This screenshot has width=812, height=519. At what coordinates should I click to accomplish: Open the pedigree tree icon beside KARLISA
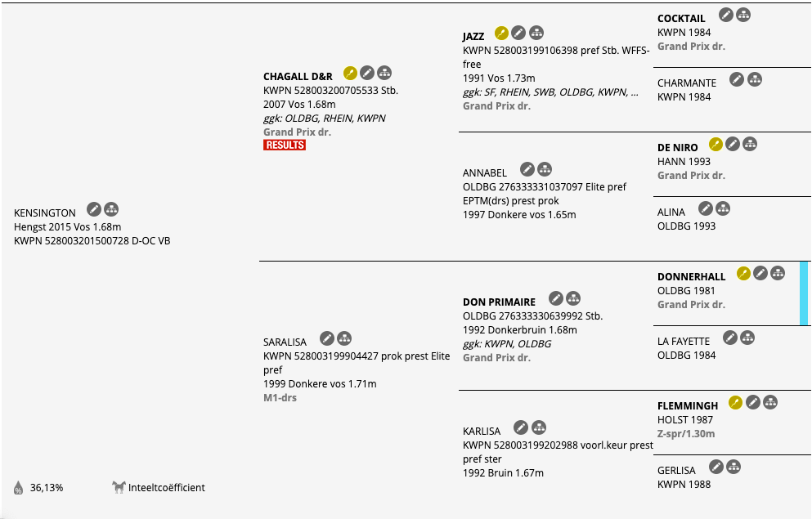click(539, 428)
